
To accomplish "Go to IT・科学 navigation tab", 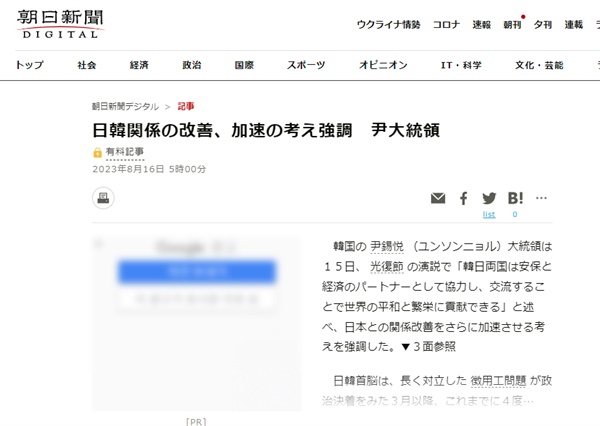I will [461, 65].
